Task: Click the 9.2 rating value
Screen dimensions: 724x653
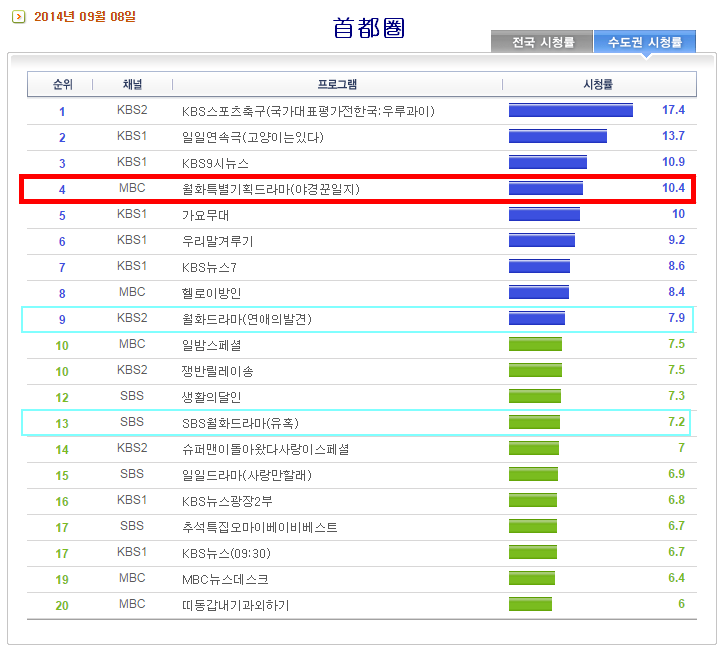Action: pyautogui.click(x=676, y=240)
